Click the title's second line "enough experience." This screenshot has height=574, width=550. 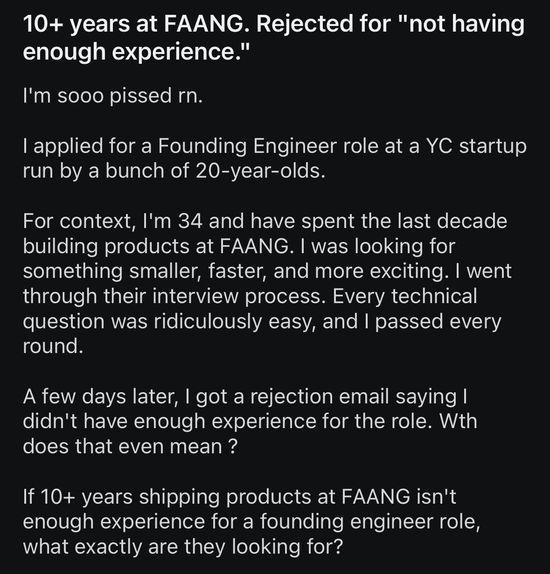[x=136, y=51]
